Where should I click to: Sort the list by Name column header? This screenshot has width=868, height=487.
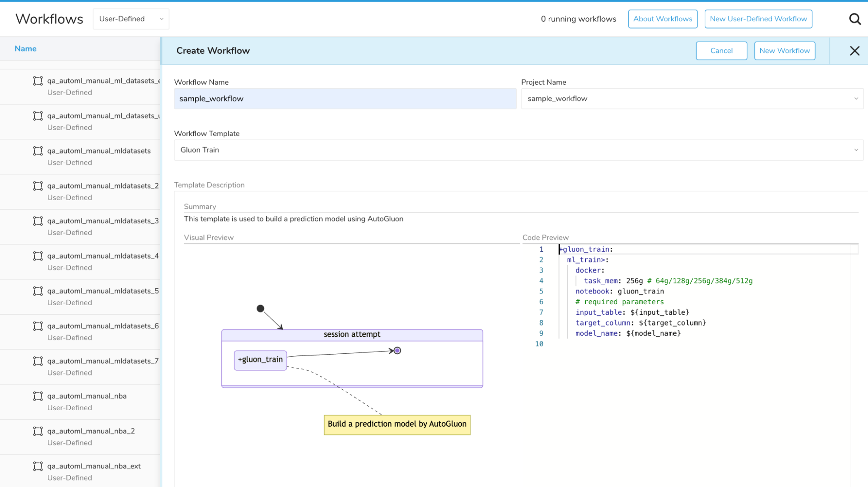coord(26,49)
